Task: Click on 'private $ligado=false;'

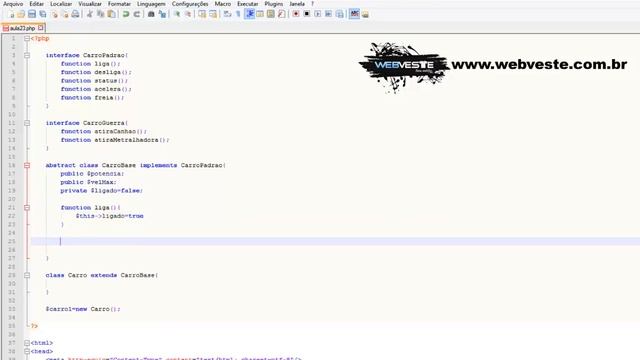Action: (x=102, y=191)
